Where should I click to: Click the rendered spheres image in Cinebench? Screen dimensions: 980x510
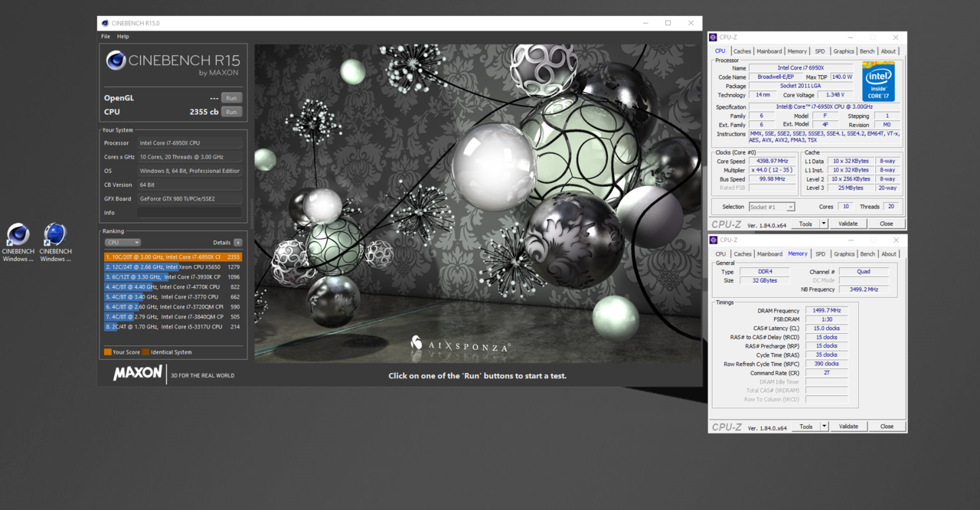pyautogui.click(x=478, y=203)
